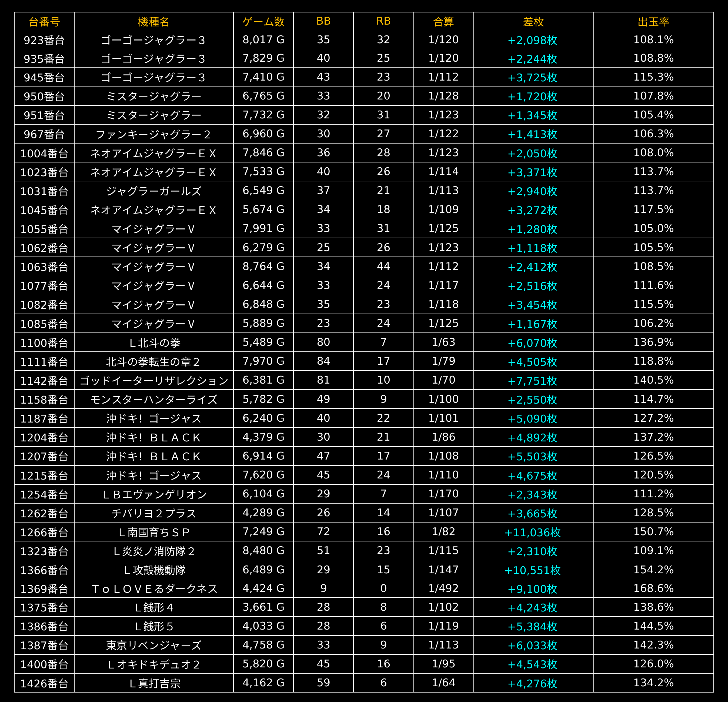Select the 137.2% payout rate
Image resolution: width=728 pixels, height=702 pixels.
point(653,437)
